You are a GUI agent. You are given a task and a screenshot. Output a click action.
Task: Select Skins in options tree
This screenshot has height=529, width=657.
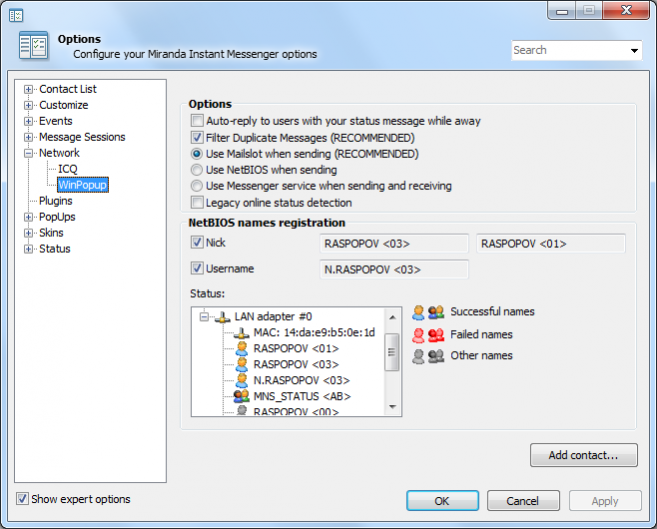(51, 233)
